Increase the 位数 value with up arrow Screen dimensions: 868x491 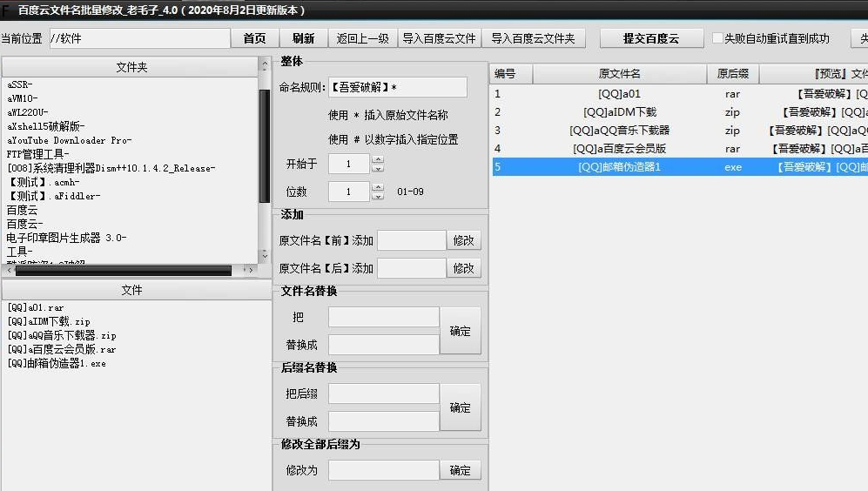click(x=378, y=187)
